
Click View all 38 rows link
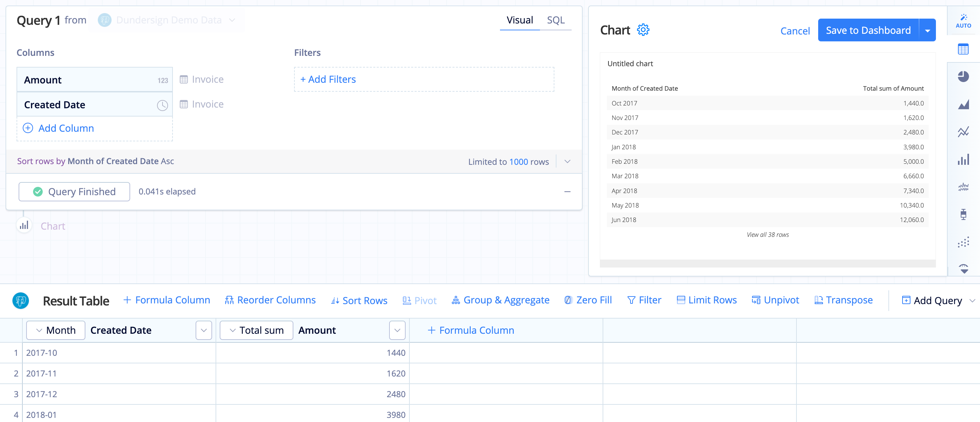click(767, 234)
